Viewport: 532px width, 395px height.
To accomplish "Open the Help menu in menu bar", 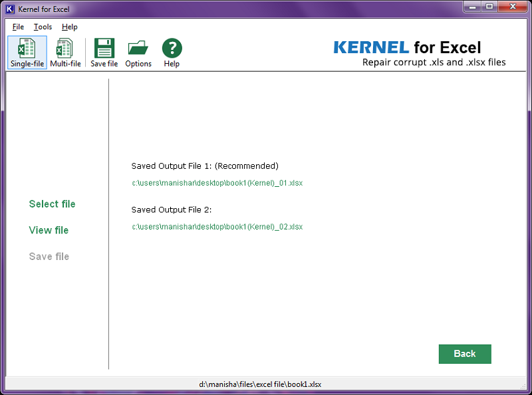I will click(x=70, y=27).
